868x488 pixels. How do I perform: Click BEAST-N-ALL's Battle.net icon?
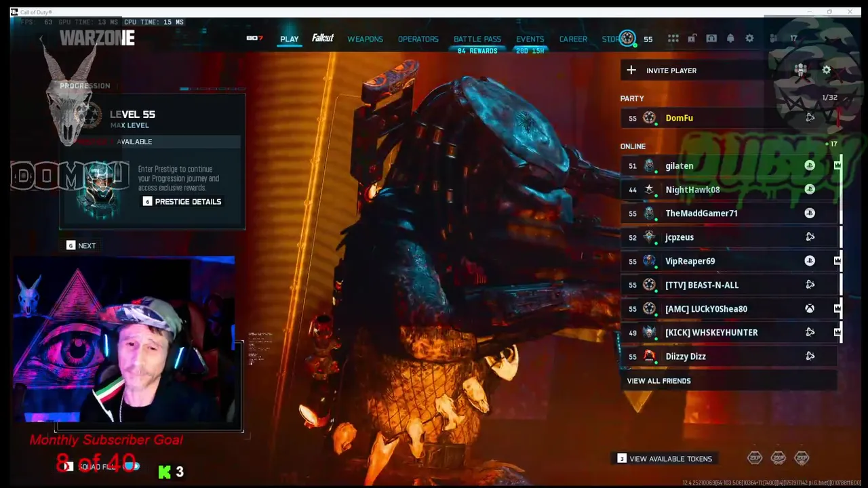(x=810, y=285)
